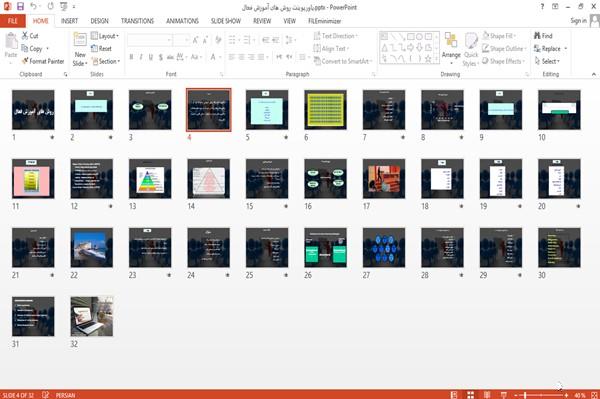The height and width of the screenshot is (399, 600).
Task: Open the FILE backstage button
Action: pyautogui.click(x=13, y=21)
